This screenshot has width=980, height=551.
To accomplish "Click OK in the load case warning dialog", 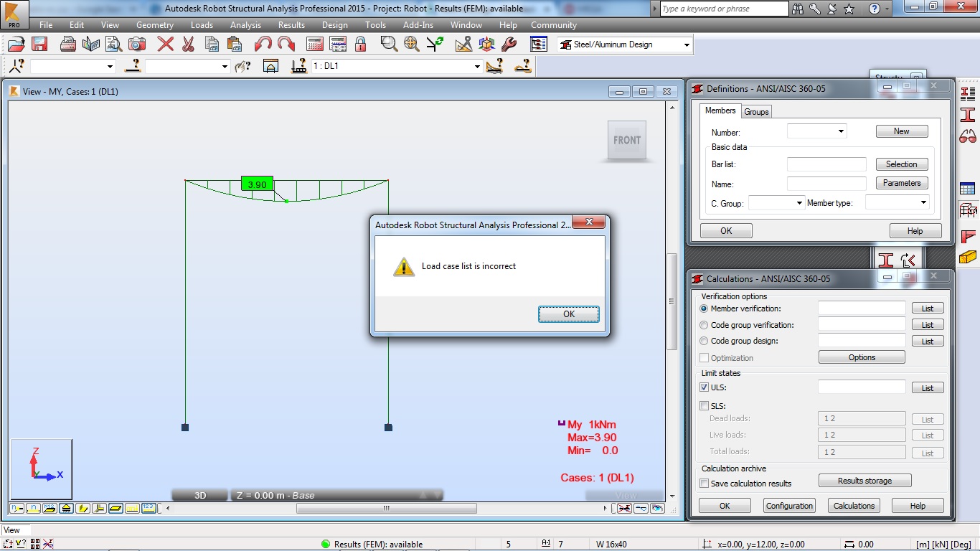I will pos(569,314).
